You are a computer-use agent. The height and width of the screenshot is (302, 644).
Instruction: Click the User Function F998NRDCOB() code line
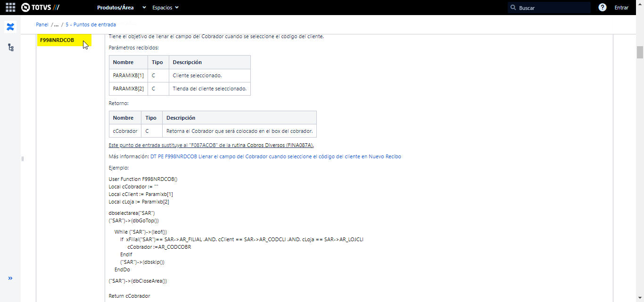(x=143, y=179)
